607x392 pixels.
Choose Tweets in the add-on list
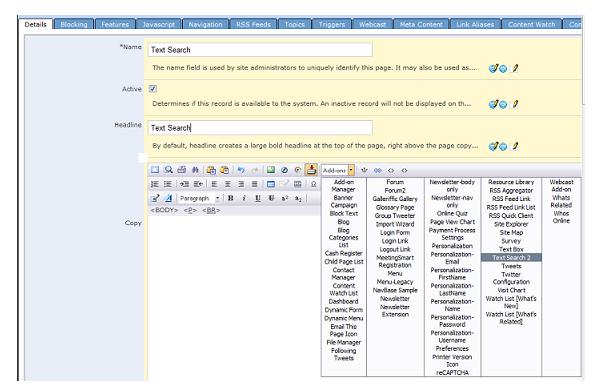pos(511,266)
